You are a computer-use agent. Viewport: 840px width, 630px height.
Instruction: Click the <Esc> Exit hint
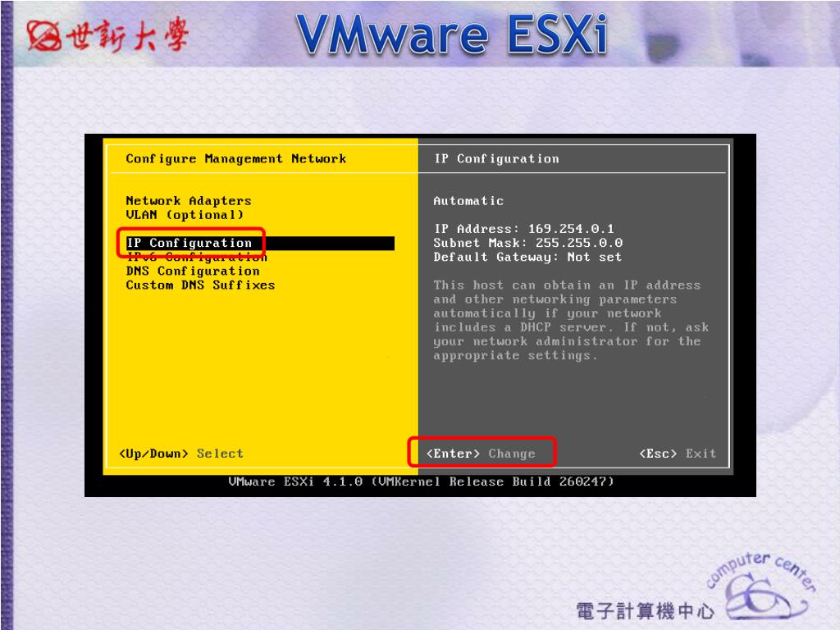tap(678, 454)
